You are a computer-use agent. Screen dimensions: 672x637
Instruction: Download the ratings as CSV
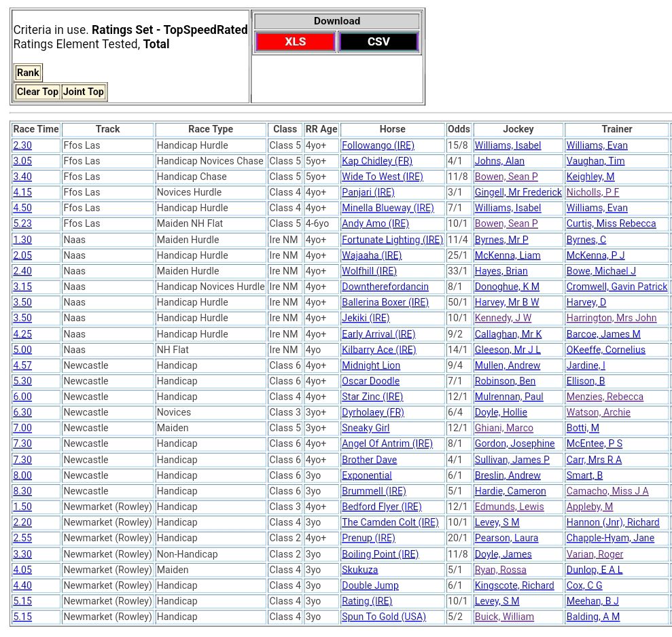pos(378,42)
